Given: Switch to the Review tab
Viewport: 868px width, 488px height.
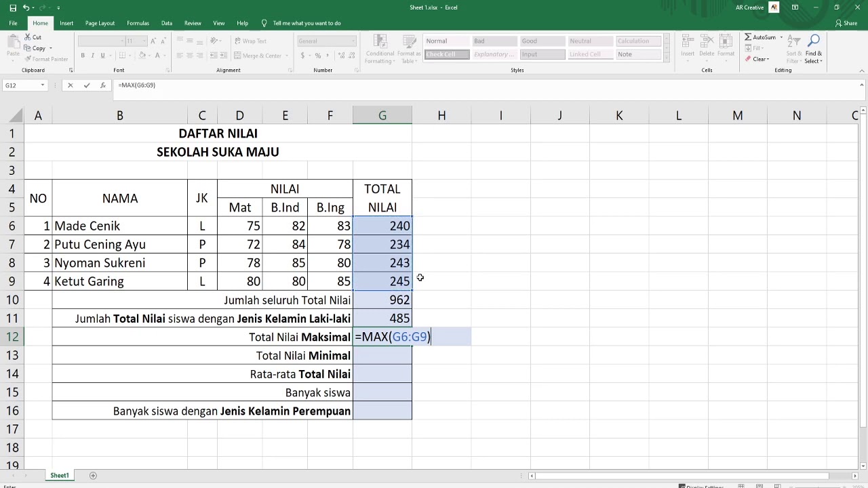Looking at the screenshot, I should point(193,23).
